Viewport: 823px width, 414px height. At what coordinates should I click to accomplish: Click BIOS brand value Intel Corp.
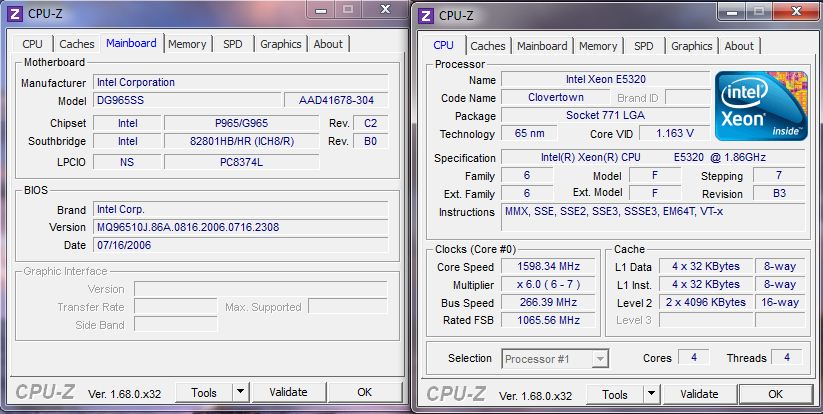point(240,209)
